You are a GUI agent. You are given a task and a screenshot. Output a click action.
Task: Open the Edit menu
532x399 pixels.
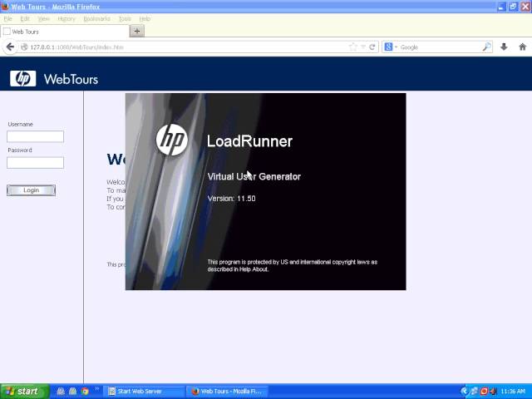click(x=25, y=18)
